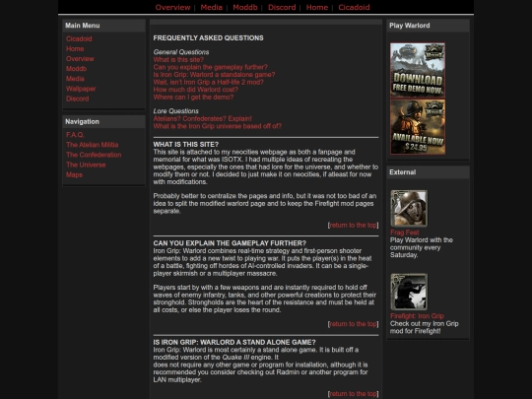Select Home in the Main Menu sidebar

pos(75,49)
